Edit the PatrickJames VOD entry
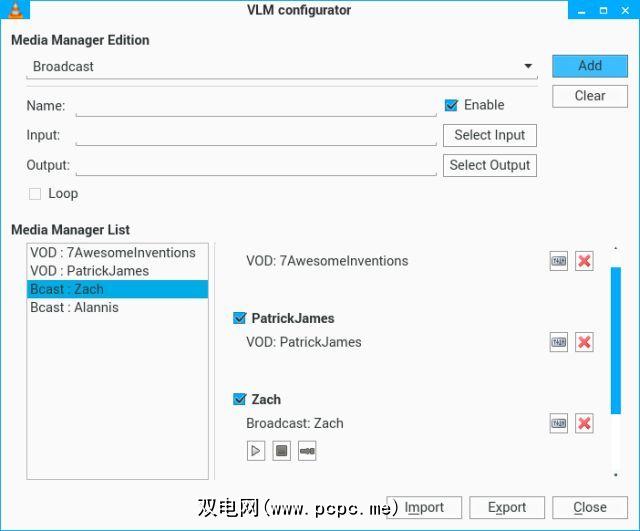The height and width of the screenshot is (531, 640). click(558, 342)
